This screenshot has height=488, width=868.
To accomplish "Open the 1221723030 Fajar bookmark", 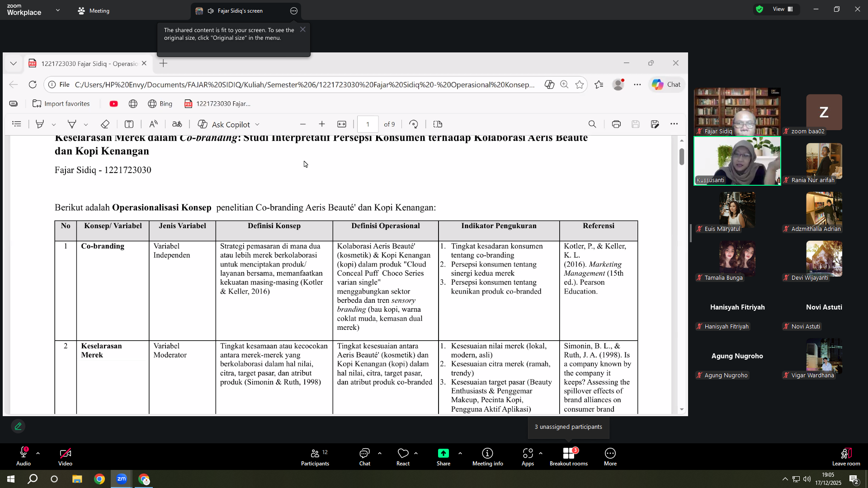I will pos(217,103).
